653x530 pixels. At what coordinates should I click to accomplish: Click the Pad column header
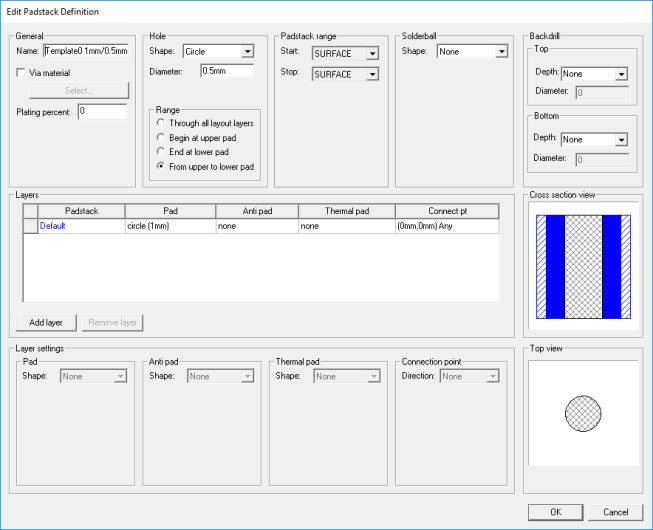click(170, 211)
